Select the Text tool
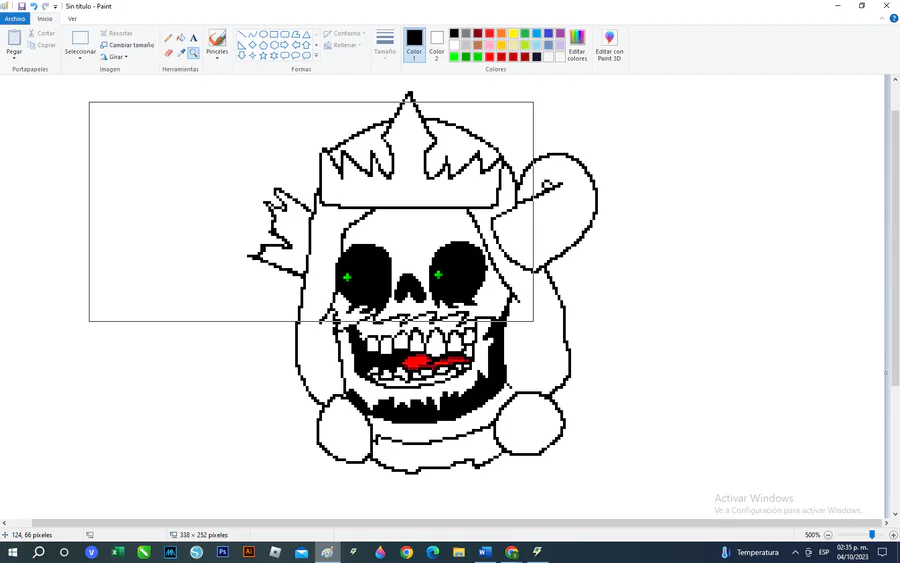The width and height of the screenshot is (900, 563). pos(193,38)
